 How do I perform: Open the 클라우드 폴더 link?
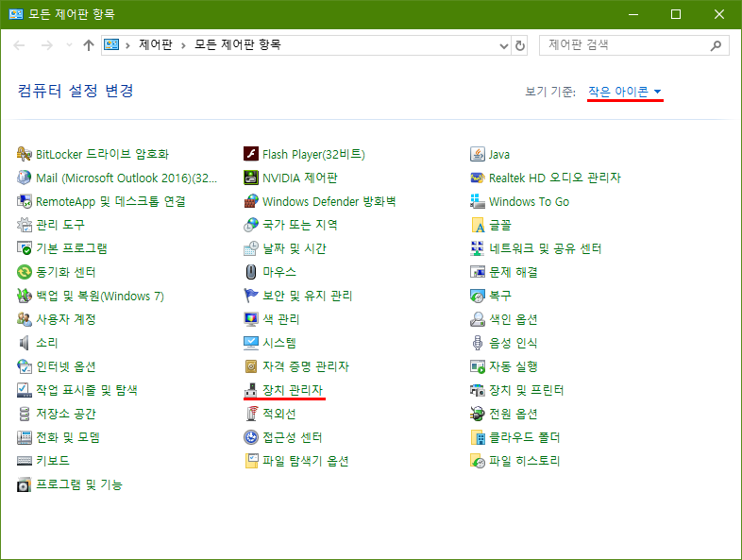524,437
